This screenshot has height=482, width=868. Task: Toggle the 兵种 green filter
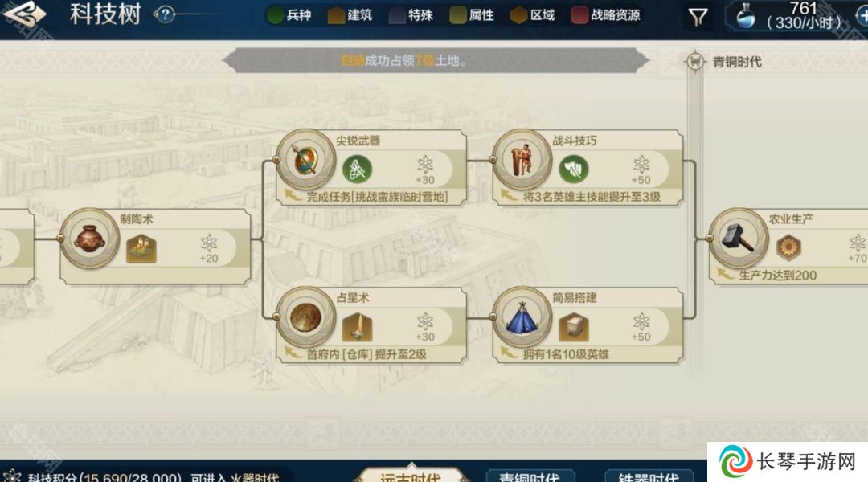(289, 15)
